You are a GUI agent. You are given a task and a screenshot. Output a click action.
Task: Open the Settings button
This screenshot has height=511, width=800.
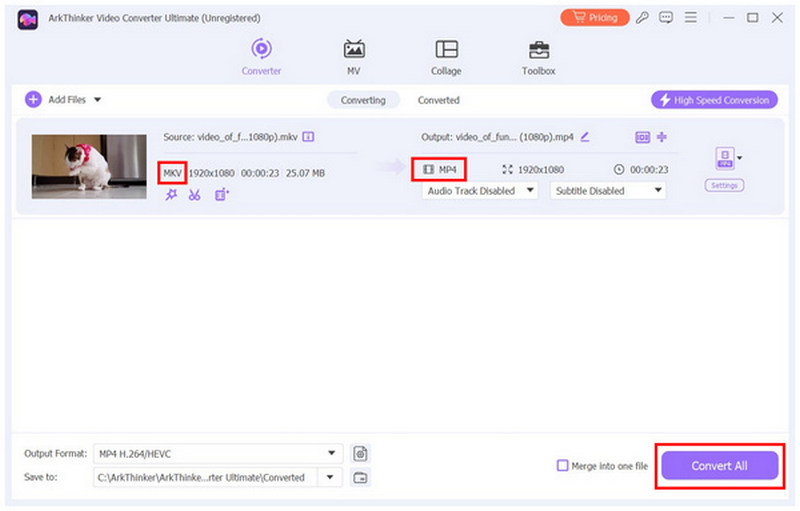(724, 186)
